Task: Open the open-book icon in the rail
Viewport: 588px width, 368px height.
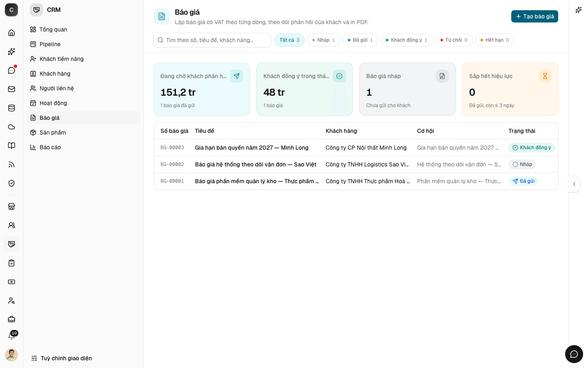Action: click(x=11, y=146)
